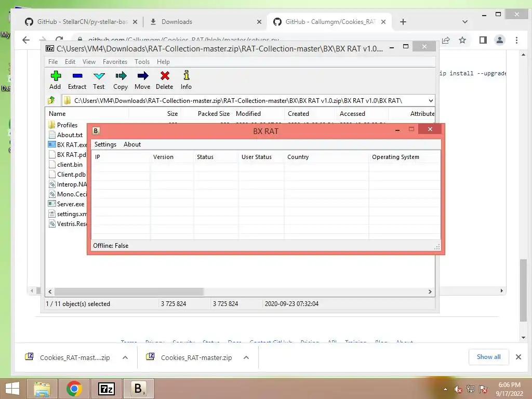
Task: Select the Mono.Cecil file entry
Action: click(68, 194)
